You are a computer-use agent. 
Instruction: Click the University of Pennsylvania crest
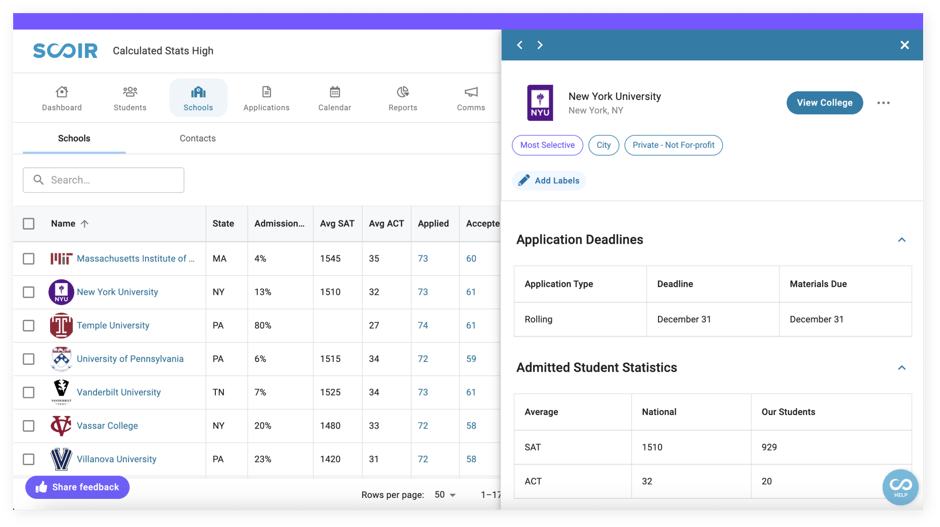(61, 359)
